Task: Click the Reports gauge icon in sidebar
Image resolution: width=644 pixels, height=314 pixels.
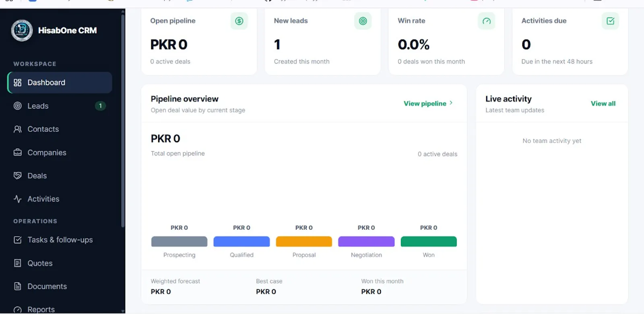Action: pyautogui.click(x=17, y=310)
